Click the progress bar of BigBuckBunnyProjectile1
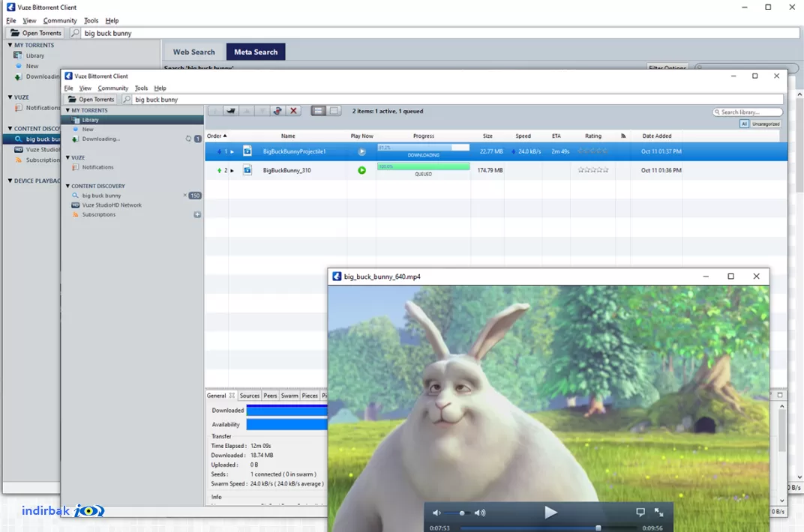 pyautogui.click(x=424, y=148)
